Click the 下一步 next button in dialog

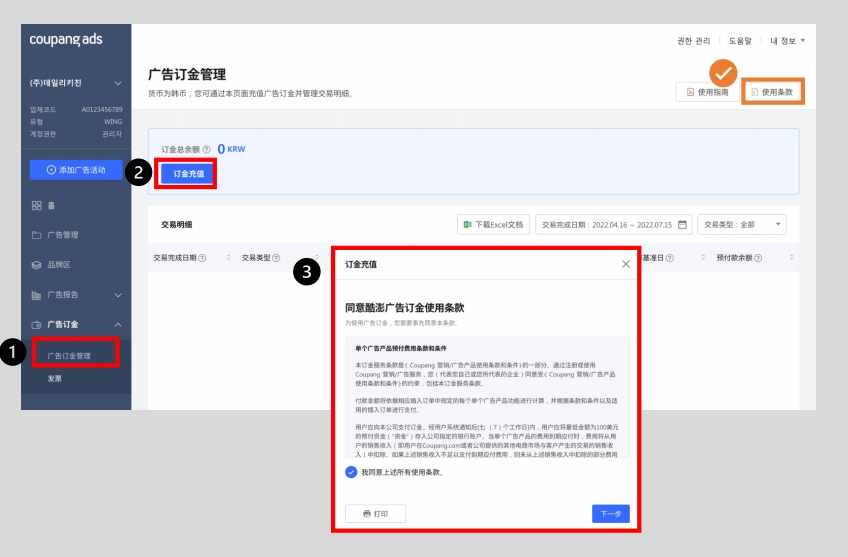(x=611, y=514)
